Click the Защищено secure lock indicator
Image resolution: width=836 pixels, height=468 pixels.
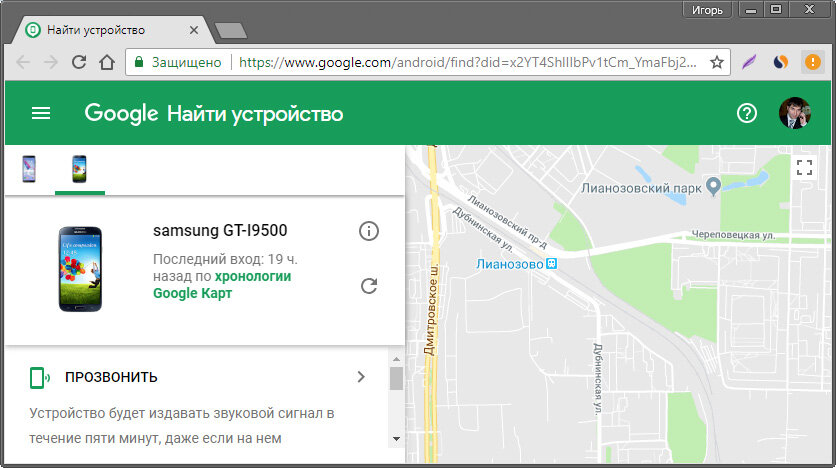(178, 62)
